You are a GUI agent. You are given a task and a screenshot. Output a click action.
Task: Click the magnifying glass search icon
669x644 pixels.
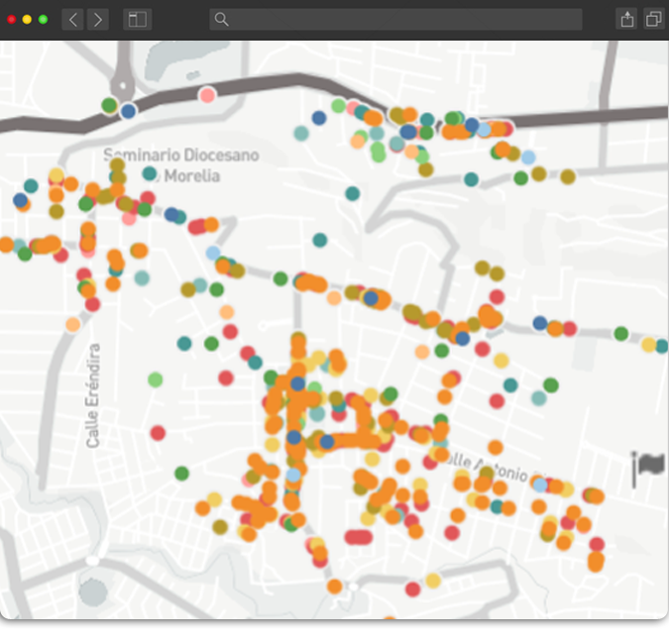[222, 19]
